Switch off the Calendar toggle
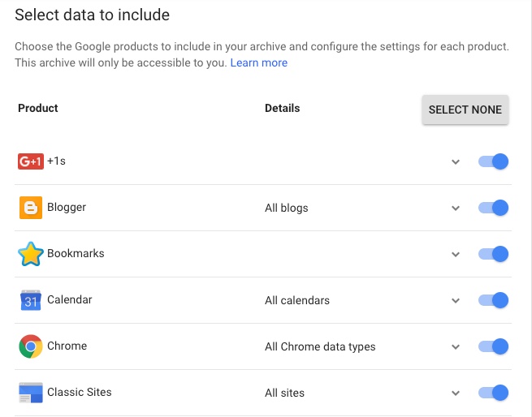Viewport: 532px width, 417px height. point(493,300)
